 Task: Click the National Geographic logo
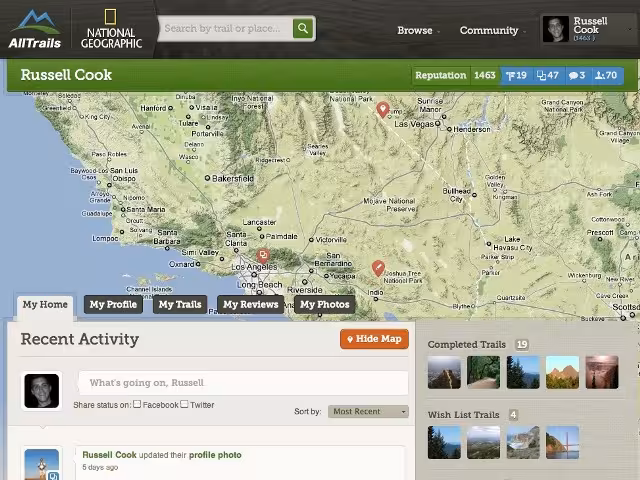click(111, 29)
